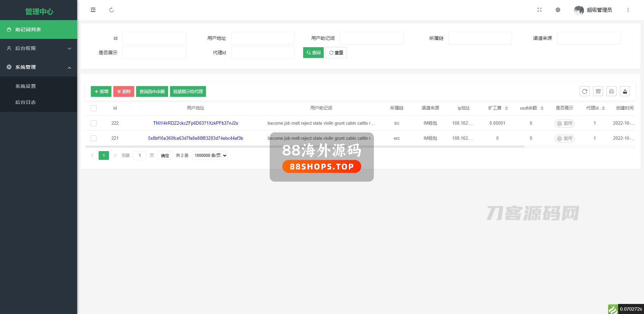This screenshot has width=644, height=314.
Task: Select the checkbox for row id 222
Action: tap(94, 123)
